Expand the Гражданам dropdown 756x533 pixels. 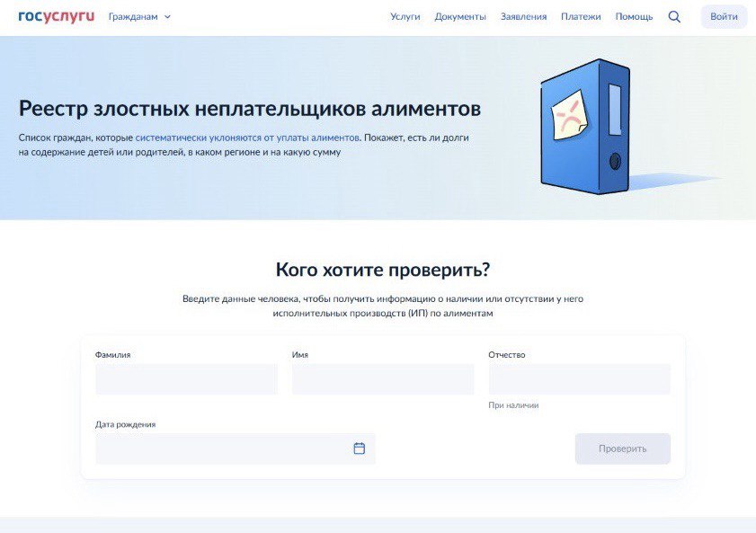click(x=139, y=16)
